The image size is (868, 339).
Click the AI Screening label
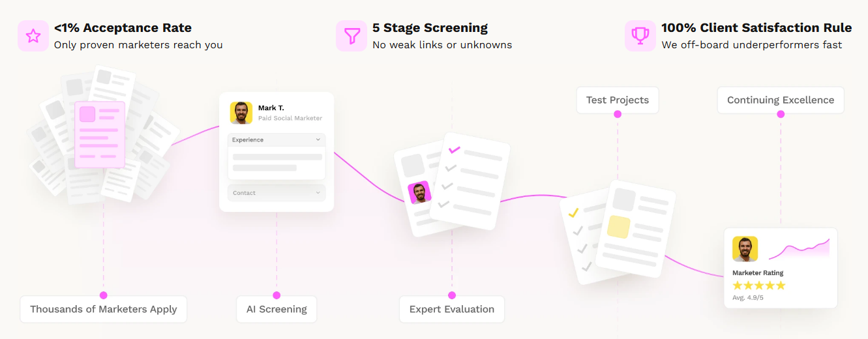[x=277, y=309]
